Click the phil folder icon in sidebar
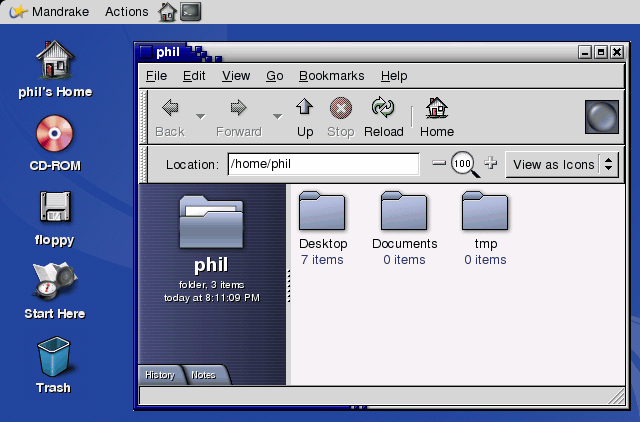The height and width of the screenshot is (422, 640). pos(211,222)
